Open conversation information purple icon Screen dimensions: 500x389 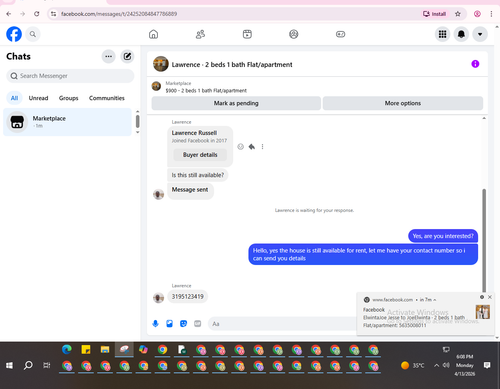[475, 64]
